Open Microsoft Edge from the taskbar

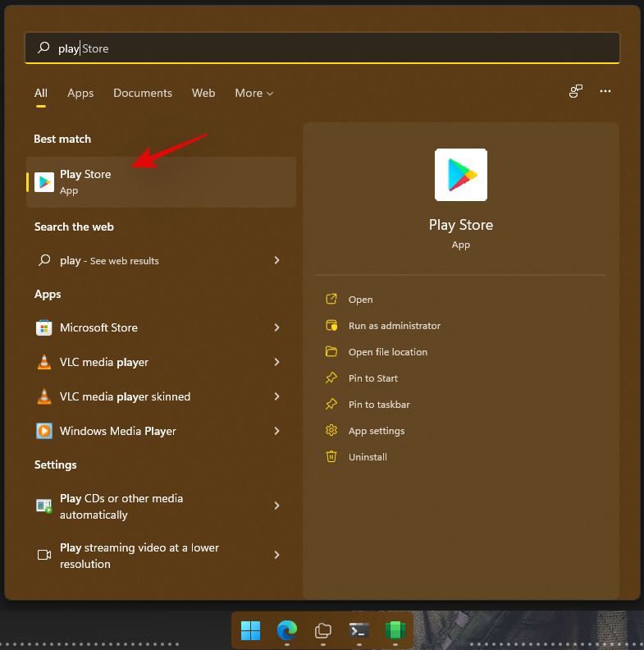click(x=286, y=630)
